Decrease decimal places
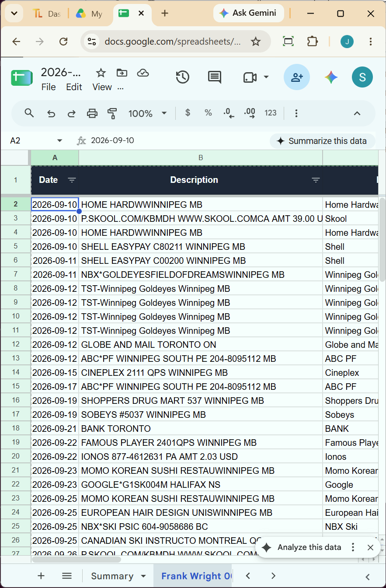Image resolution: width=386 pixels, height=588 pixels. coord(229,113)
